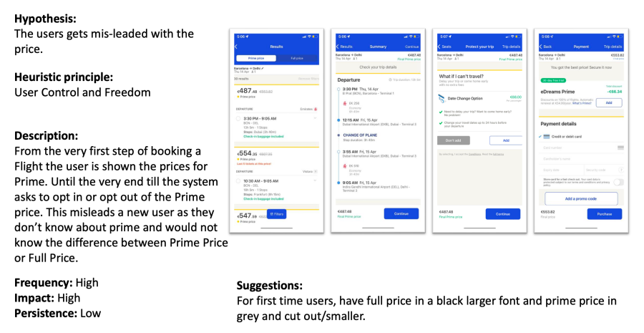Click the credit card icon in Payment details
This screenshot has height=333, width=644.
(x=546, y=137)
